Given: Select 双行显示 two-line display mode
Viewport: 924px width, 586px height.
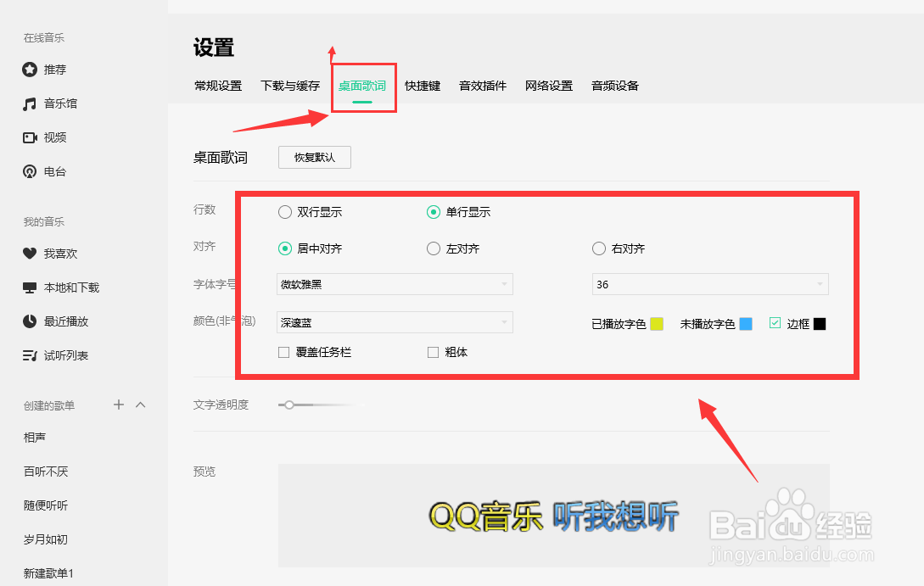Looking at the screenshot, I should (x=285, y=212).
